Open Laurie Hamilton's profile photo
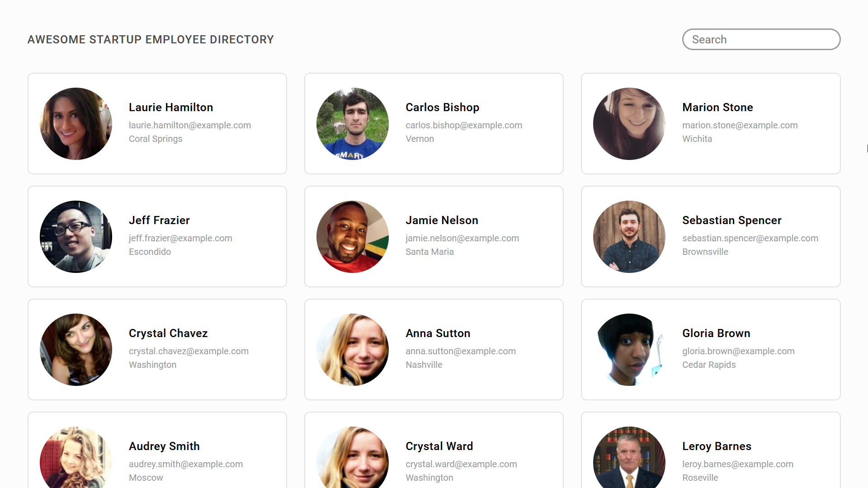 (x=76, y=124)
